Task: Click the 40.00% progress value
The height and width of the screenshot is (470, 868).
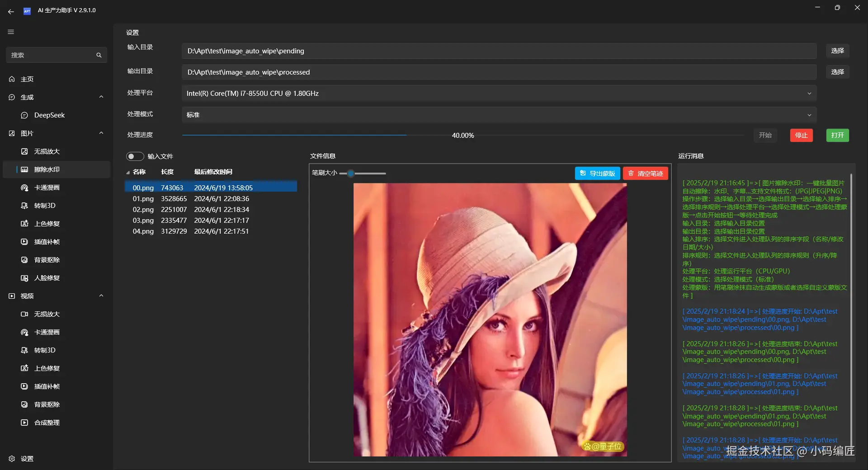Action: [x=463, y=136]
